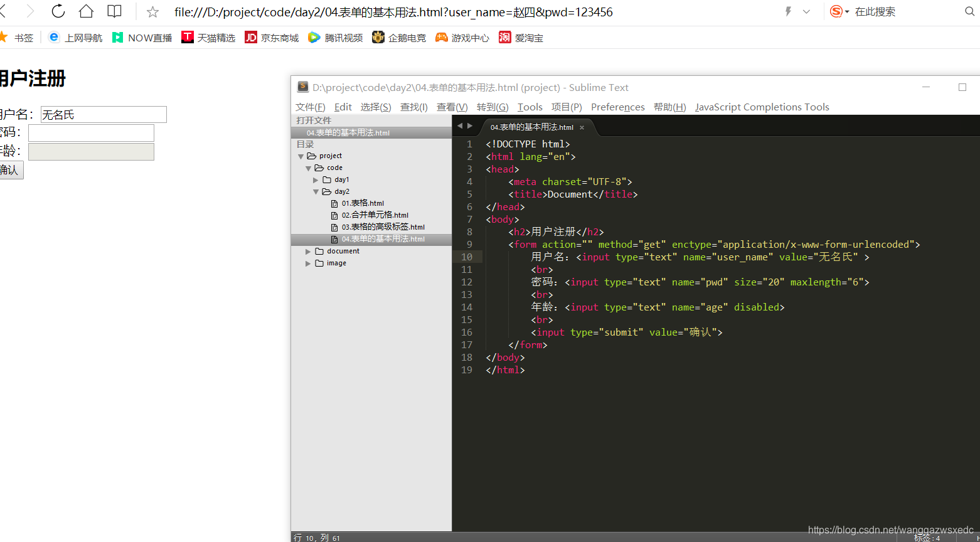
Task: Open the reading mode book icon
Action: (x=114, y=11)
